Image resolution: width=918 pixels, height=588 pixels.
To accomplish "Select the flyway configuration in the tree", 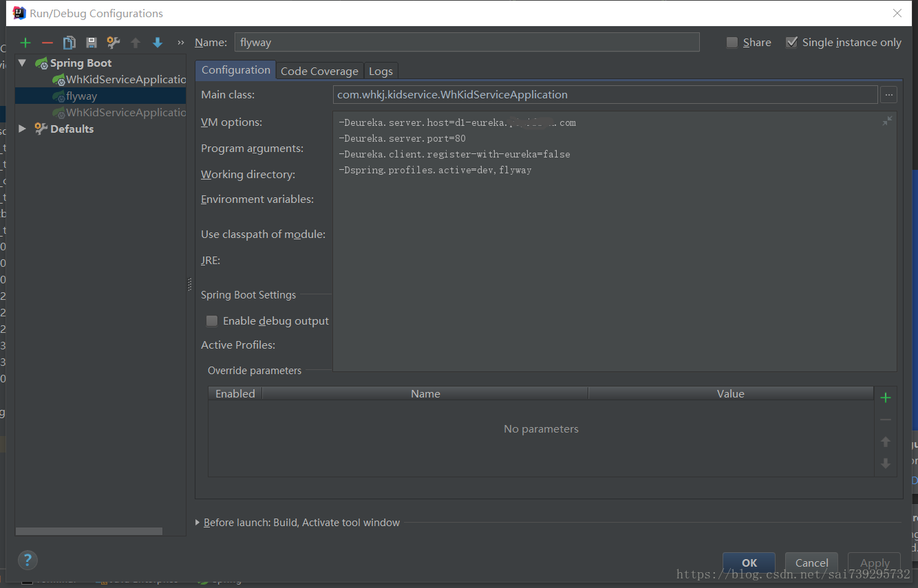I will 100,96.
